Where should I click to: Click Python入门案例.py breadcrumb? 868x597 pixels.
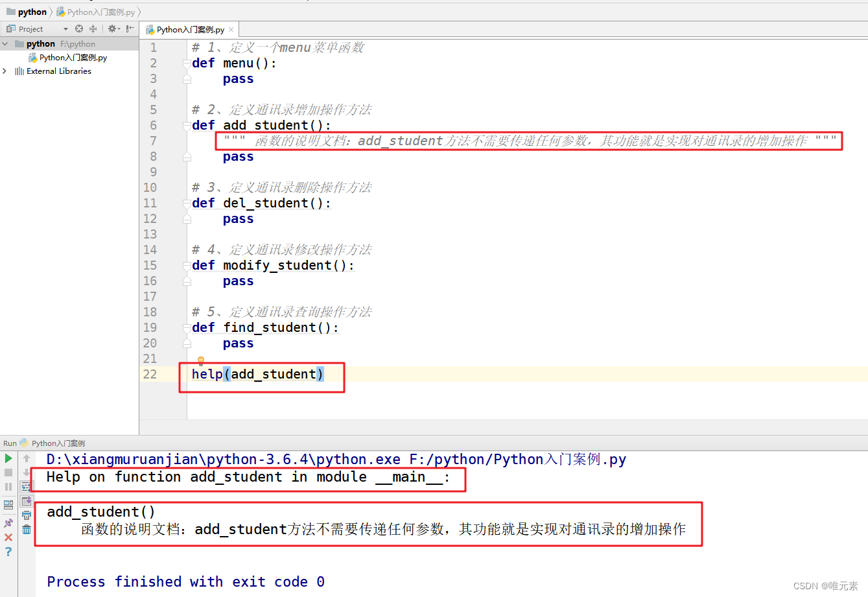coord(96,12)
